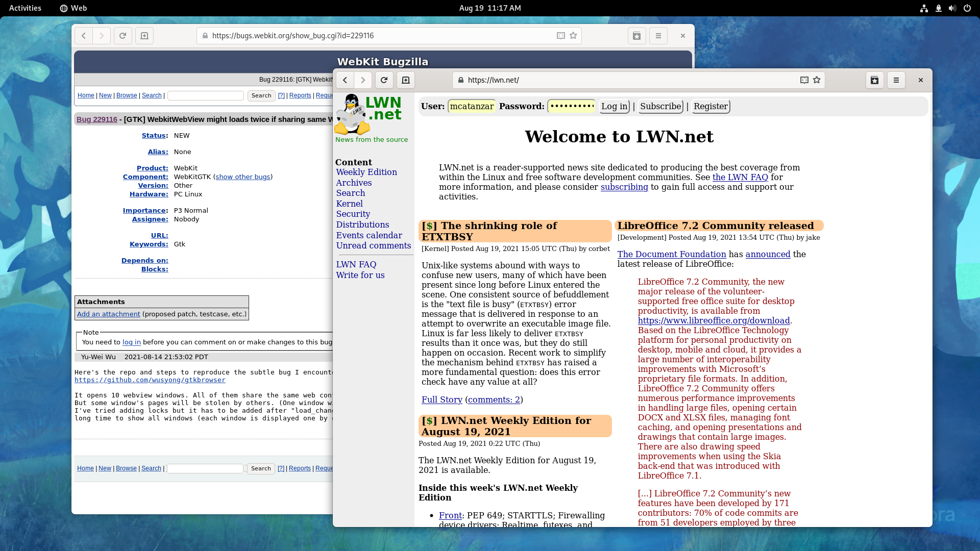The height and width of the screenshot is (551, 980).
Task: Bookmark the Bugzilla page with star
Action: (x=573, y=36)
